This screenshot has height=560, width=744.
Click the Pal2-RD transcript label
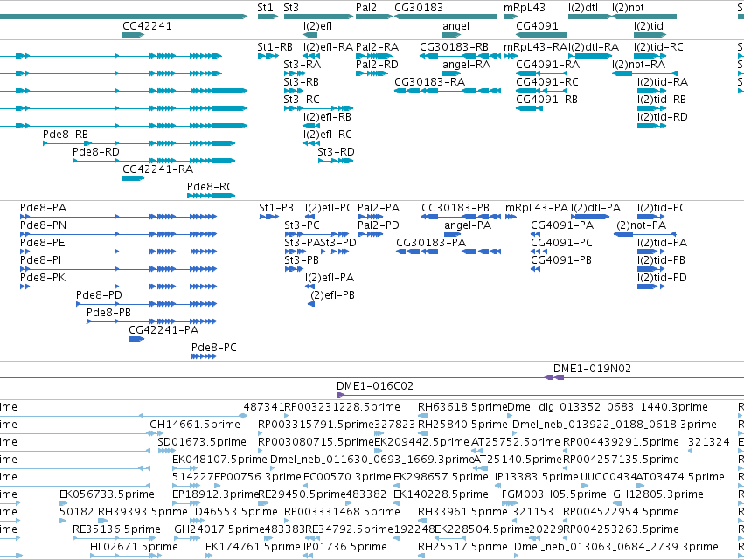pos(377,65)
